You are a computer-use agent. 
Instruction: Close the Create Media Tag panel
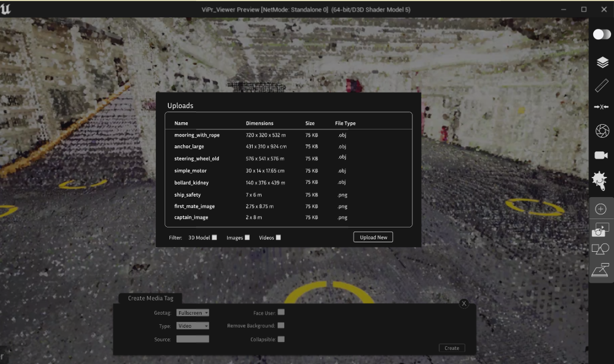point(464,303)
